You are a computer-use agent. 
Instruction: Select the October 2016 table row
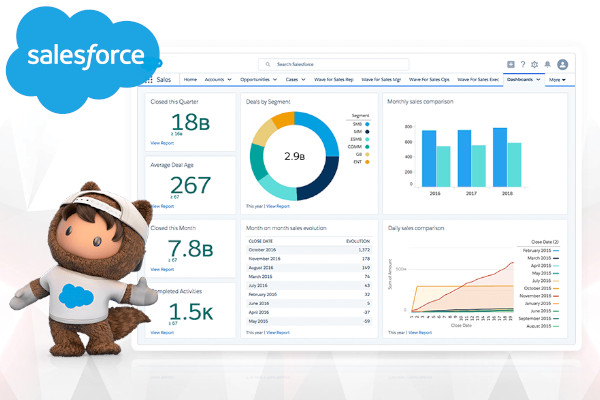pyautogui.click(x=309, y=250)
